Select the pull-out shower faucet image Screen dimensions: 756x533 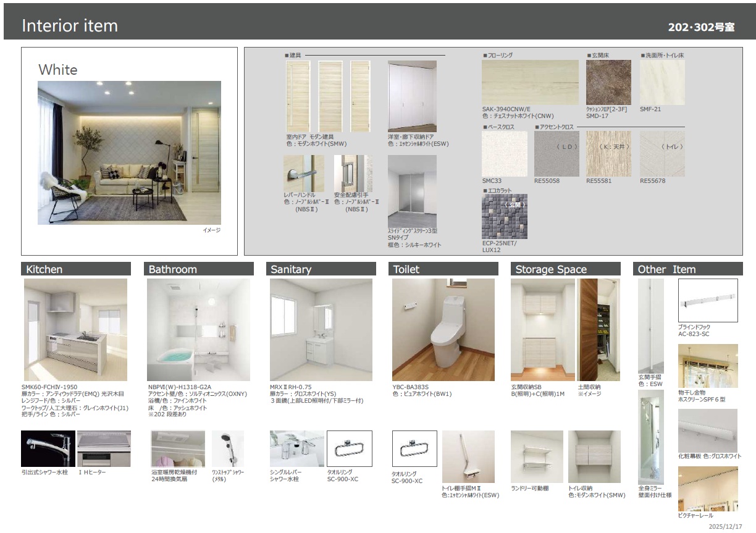click(48, 449)
